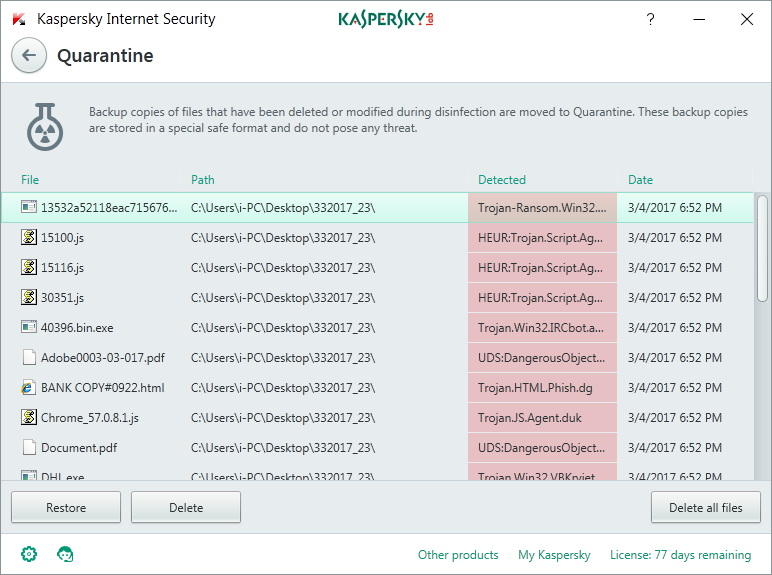Click the Quarantine page title

[105, 56]
